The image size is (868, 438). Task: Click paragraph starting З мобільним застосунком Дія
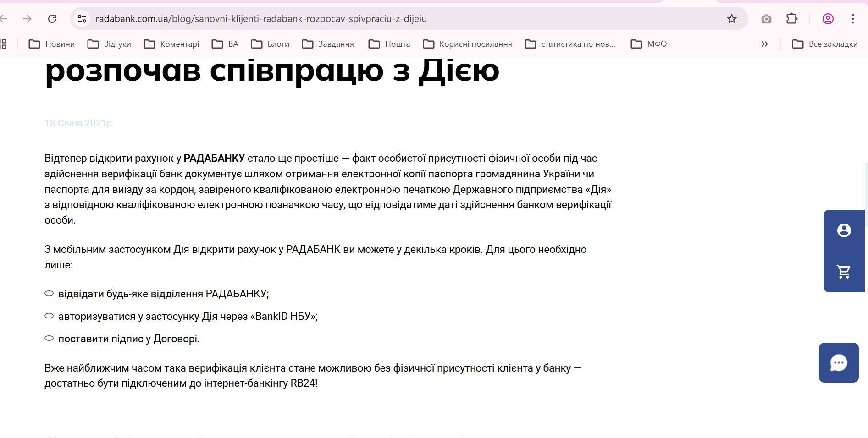coord(315,257)
